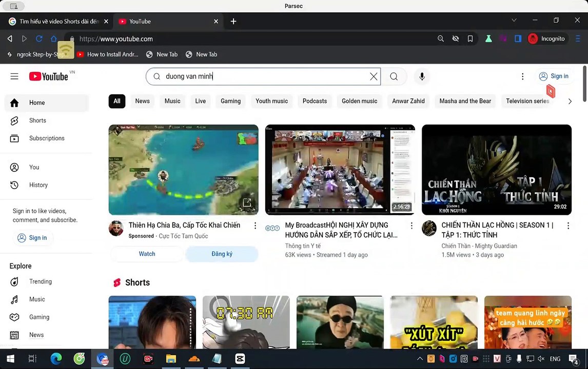Clear the search text with the X
588x369 pixels.
374,76
